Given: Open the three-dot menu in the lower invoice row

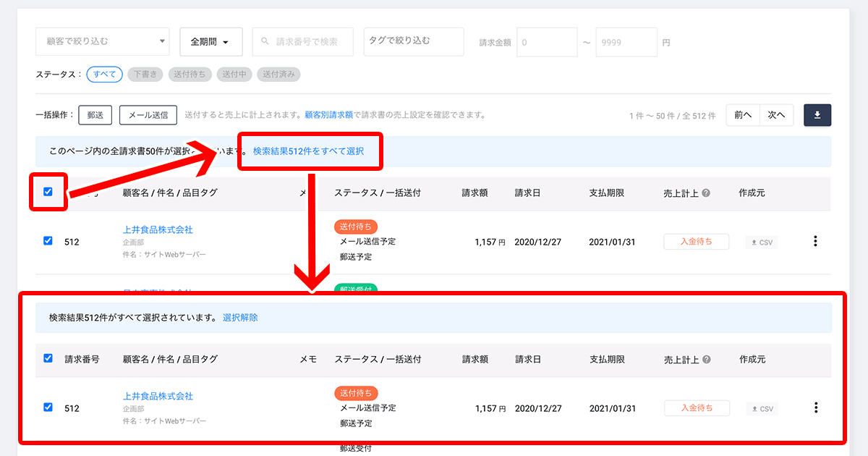Looking at the screenshot, I should (816, 408).
